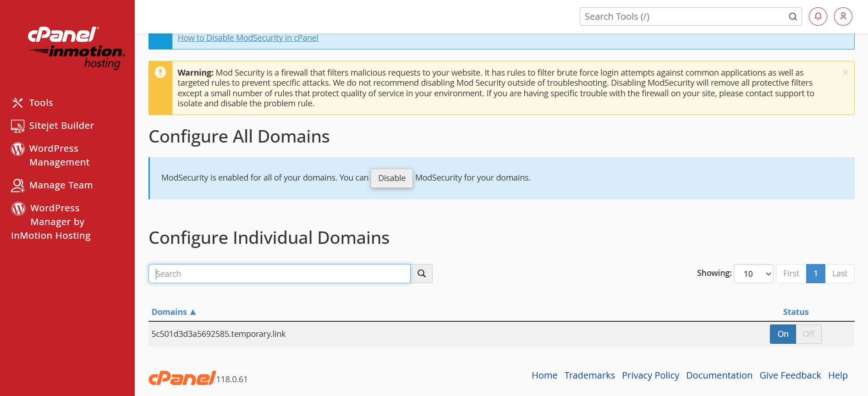Click the yellow warning exclamation icon
Viewport: 868px width, 396px height.
coord(160,72)
